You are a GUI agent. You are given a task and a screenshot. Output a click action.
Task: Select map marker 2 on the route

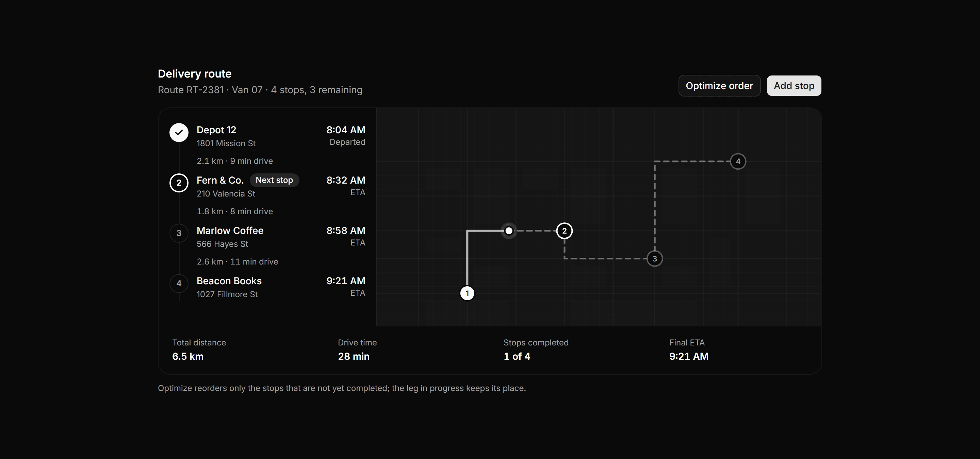[564, 231]
